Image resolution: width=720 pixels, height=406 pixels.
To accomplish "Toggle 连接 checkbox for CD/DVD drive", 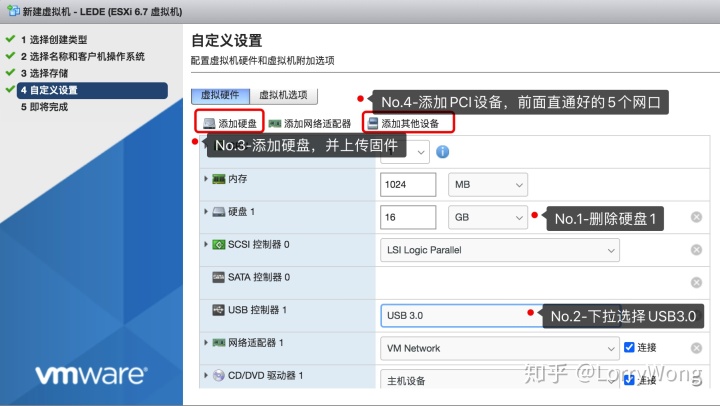I will 629,380.
